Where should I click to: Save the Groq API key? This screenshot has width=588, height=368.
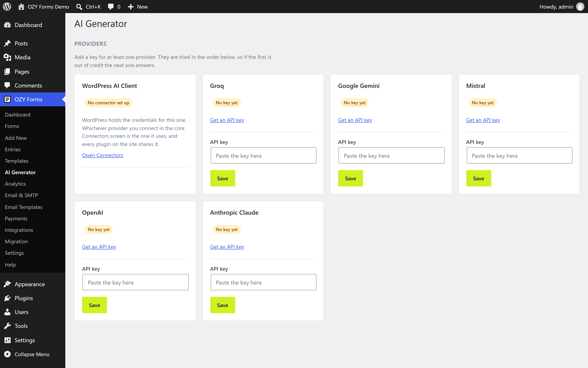point(223,178)
